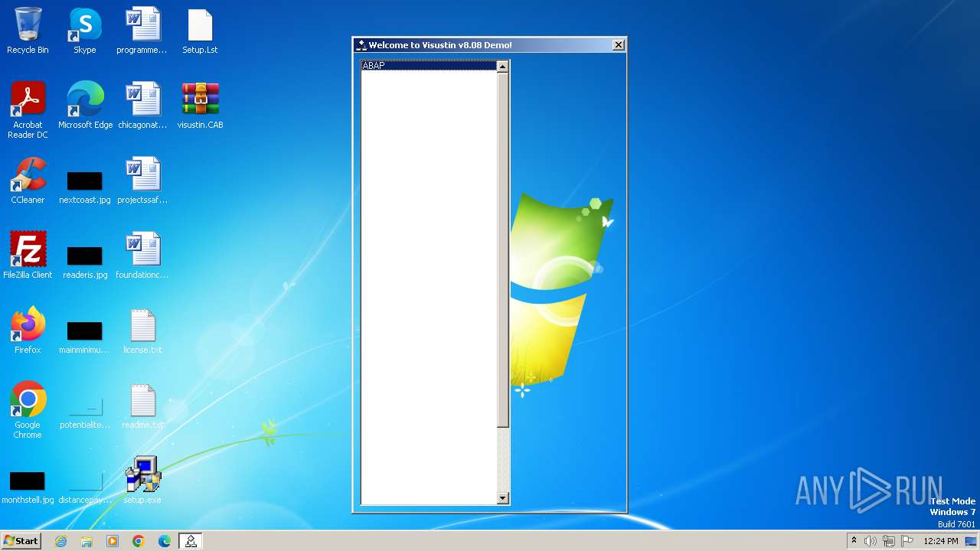The width and height of the screenshot is (980, 551).
Task: Click the Action Center flag icon
Action: pos(907,541)
